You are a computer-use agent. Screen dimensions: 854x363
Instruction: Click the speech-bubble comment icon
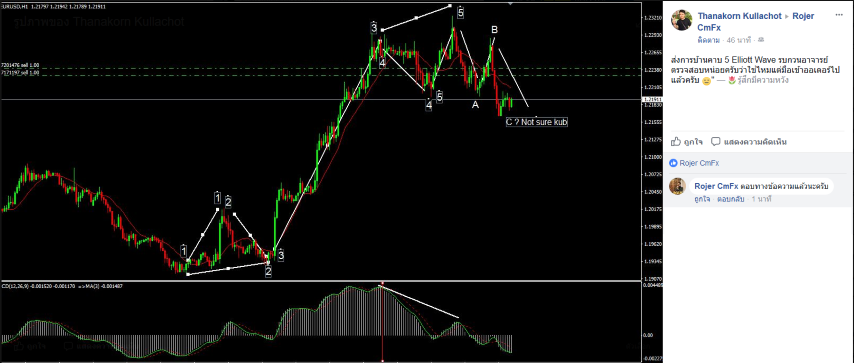coord(716,142)
